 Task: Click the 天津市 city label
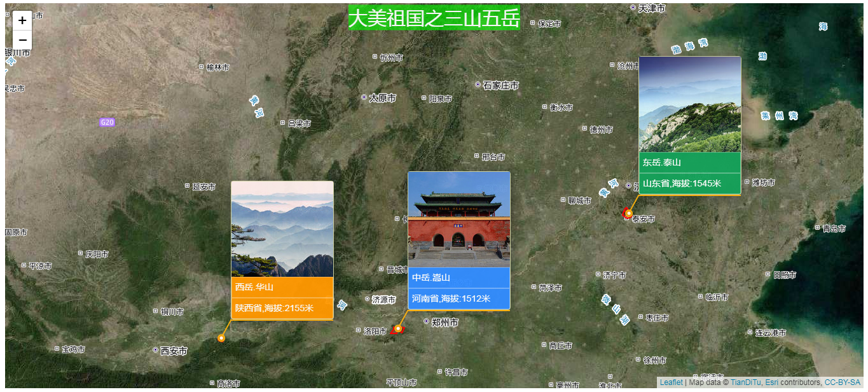652,8
